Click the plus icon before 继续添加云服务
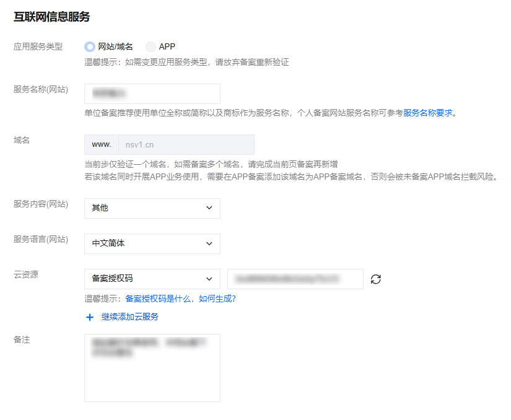Viewport: 511px width, 420px height. [x=90, y=317]
